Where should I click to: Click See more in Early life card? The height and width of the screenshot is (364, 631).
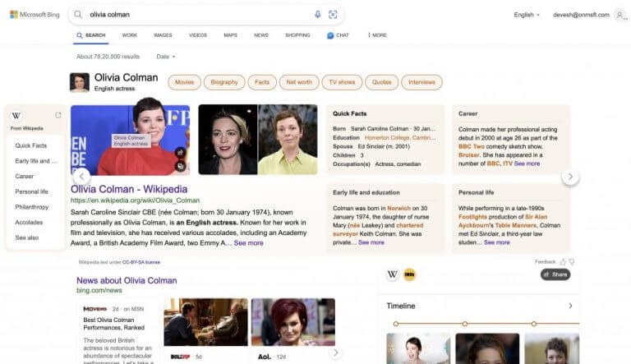point(371,242)
